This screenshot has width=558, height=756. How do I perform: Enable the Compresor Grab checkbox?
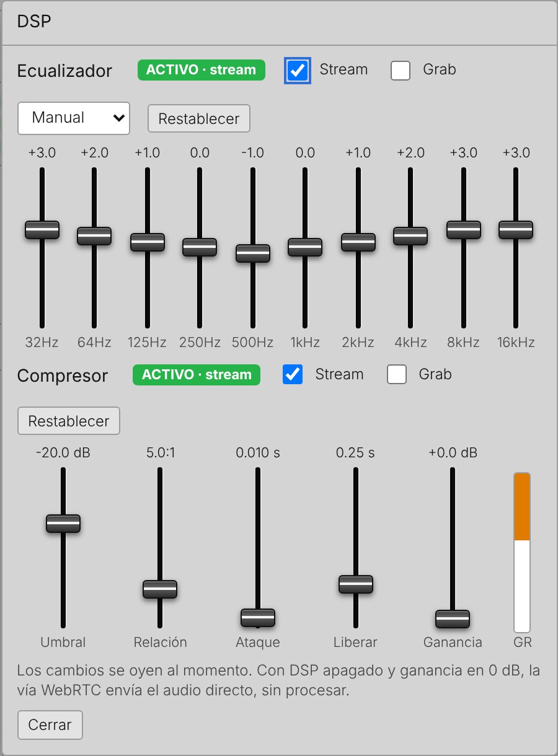pyautogui.click(x=397, y=375)
